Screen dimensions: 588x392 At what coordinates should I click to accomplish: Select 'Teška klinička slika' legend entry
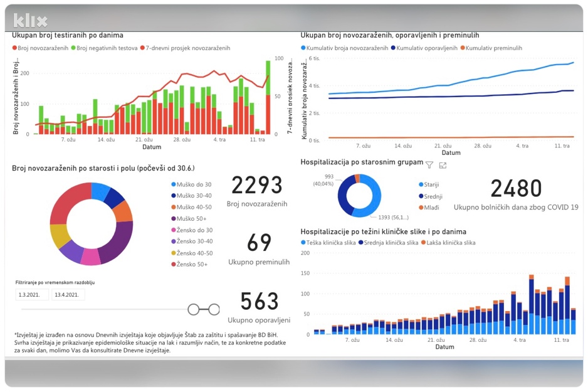(x=328, y=243)
